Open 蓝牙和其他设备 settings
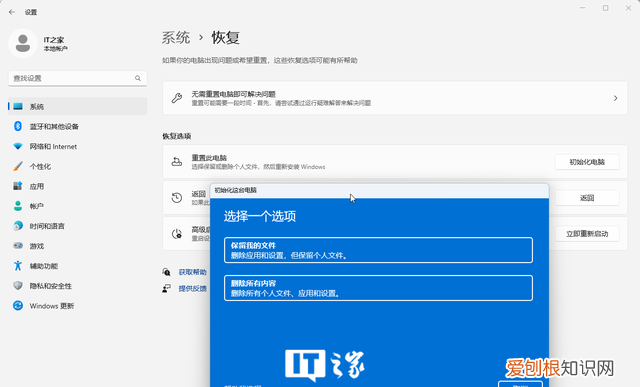Screen dimensions: 640x387 [x=78, y=126]
